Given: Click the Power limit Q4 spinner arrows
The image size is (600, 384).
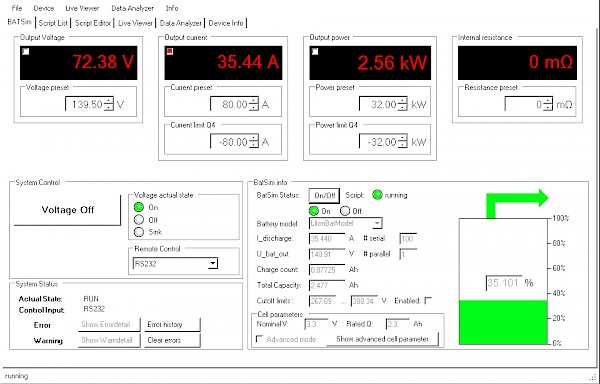Looking at the screenshot, I should click(x=403, y=142).
